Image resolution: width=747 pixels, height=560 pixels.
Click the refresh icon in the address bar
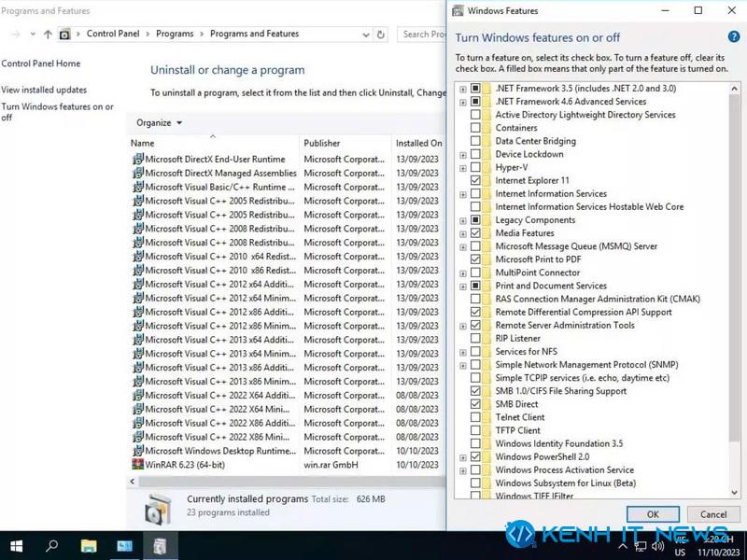[x=380, y=35]
